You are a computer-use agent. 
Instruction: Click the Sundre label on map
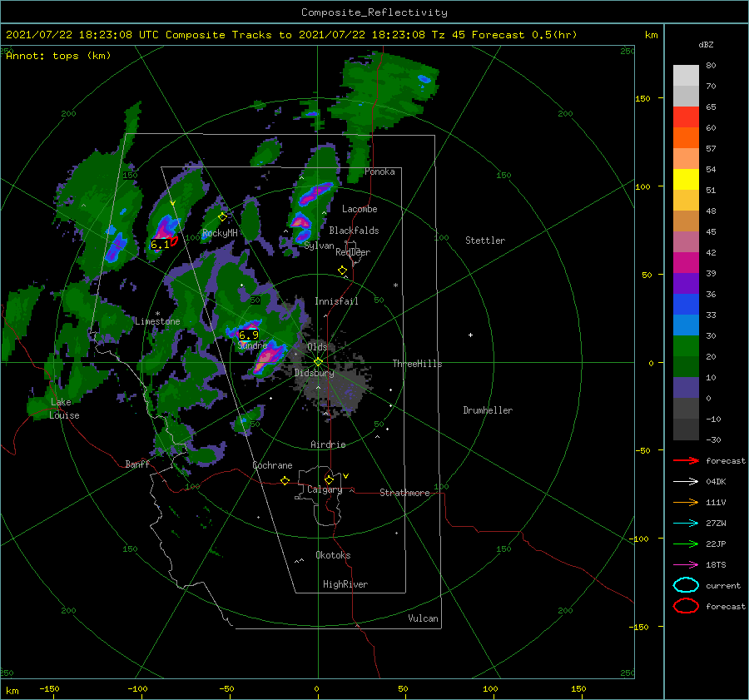[253, 345]
